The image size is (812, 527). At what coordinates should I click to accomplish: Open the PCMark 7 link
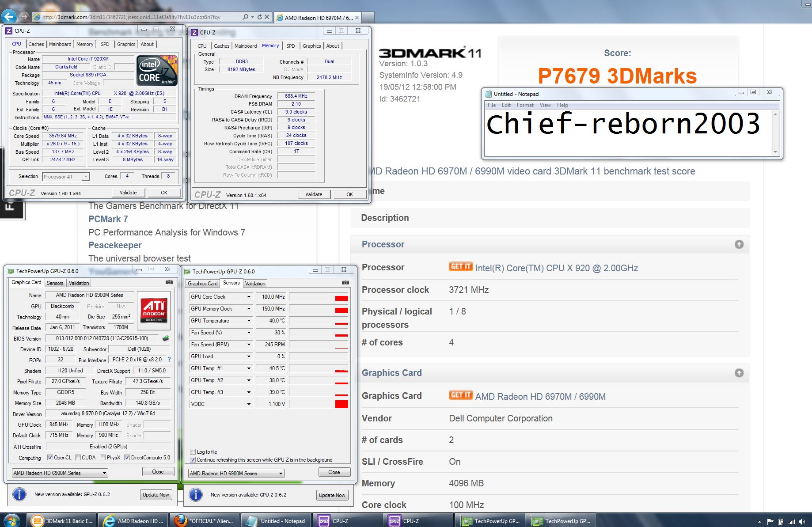tap(108, 219)
